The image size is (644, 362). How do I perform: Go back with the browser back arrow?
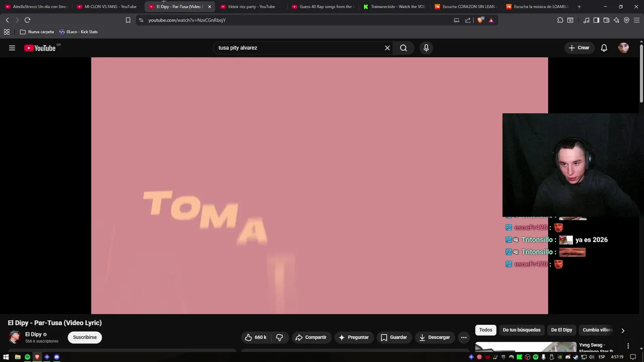(7, 20)
